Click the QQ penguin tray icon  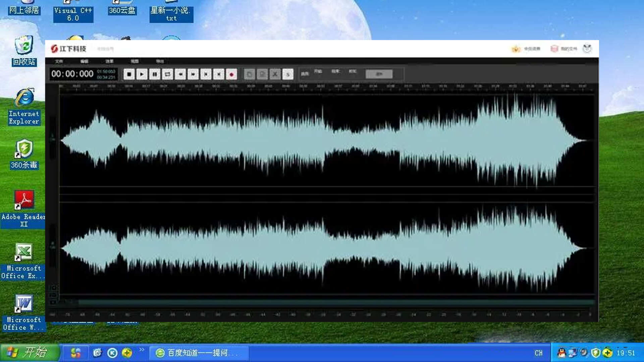coord(561,353)
